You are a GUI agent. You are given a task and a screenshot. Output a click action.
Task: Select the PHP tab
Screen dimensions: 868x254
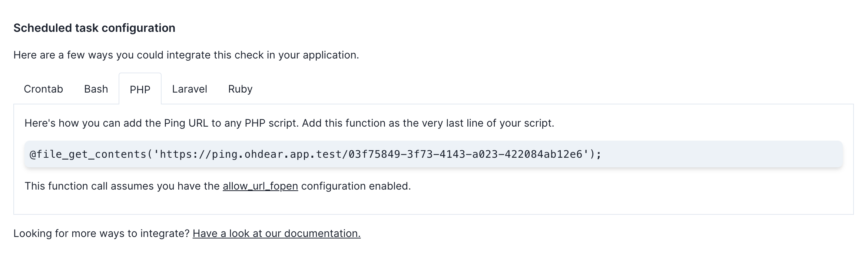(x=140, y=89)
